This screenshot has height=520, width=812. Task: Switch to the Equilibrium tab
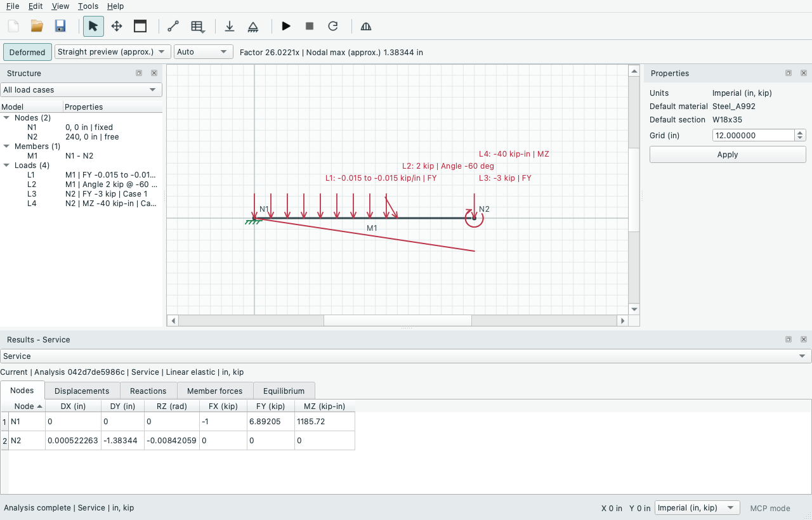(284, 391)
